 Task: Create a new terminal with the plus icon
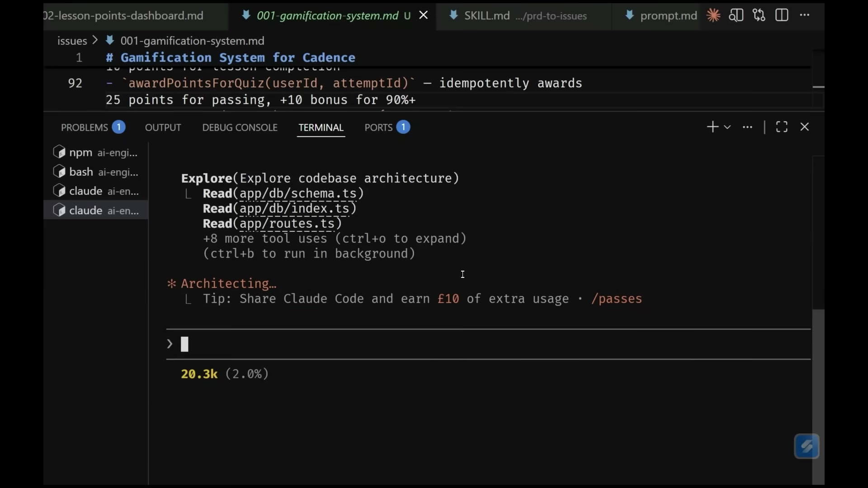click(712, 127)
